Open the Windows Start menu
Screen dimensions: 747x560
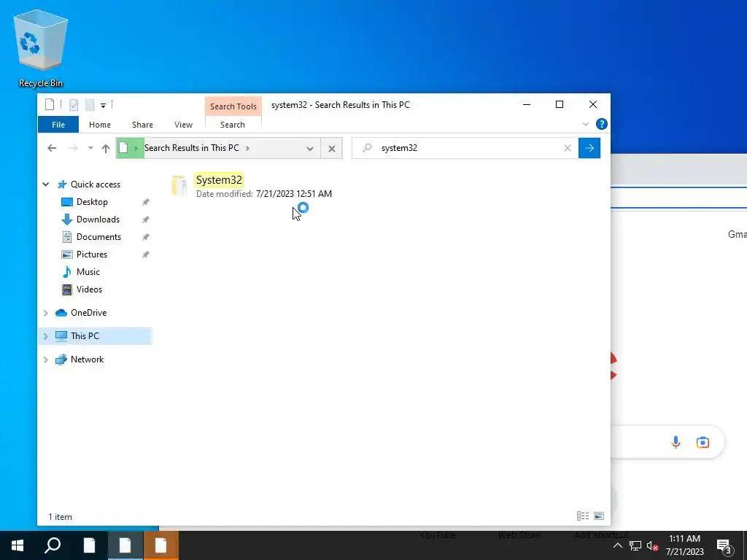[x=18, y=545]
